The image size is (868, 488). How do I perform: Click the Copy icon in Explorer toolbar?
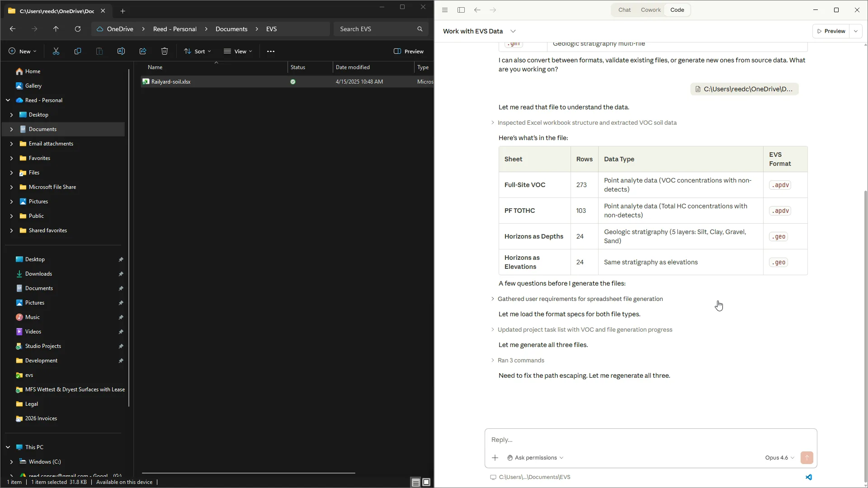point(78,52)
